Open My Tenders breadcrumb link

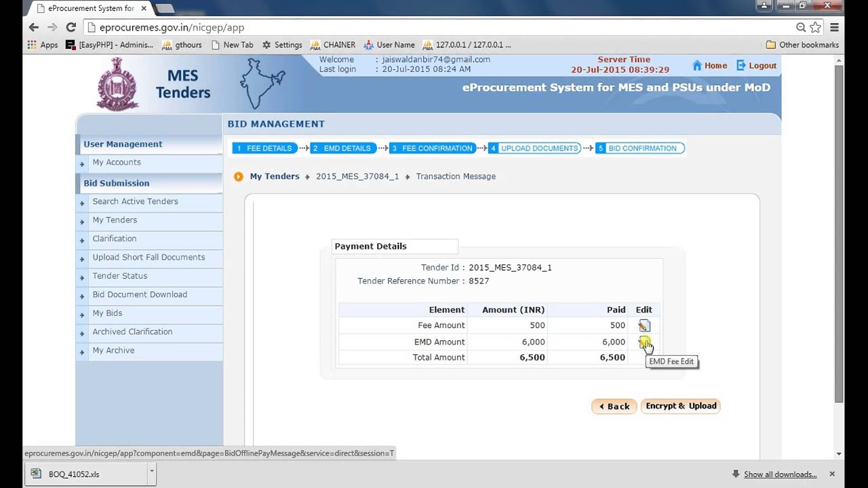274,176
